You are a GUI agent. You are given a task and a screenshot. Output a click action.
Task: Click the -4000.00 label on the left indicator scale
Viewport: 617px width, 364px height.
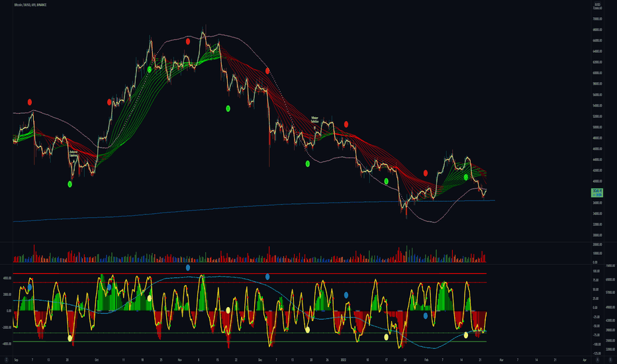coord(7,343)
